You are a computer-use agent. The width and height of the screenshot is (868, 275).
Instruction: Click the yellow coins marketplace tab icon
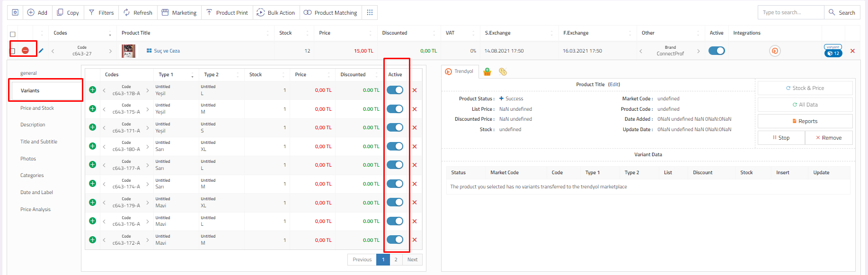click(x=503, y=72)
